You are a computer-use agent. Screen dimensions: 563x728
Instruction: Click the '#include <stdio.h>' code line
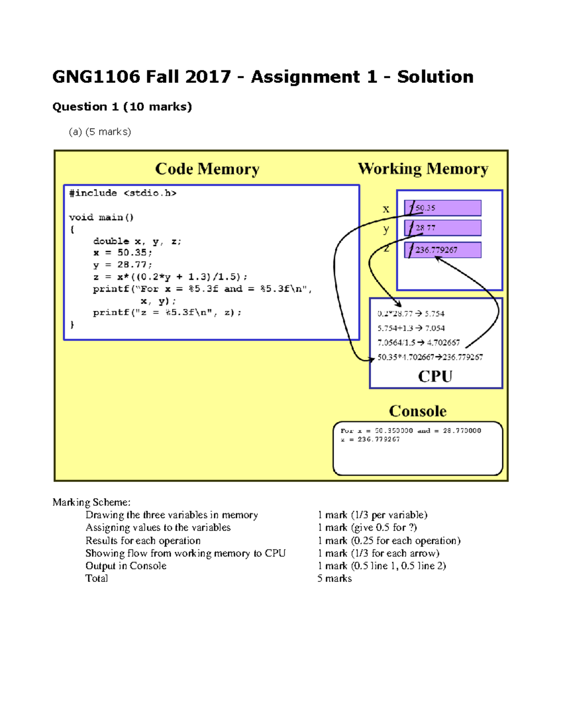pyautogui.click(x=122, y=193)
